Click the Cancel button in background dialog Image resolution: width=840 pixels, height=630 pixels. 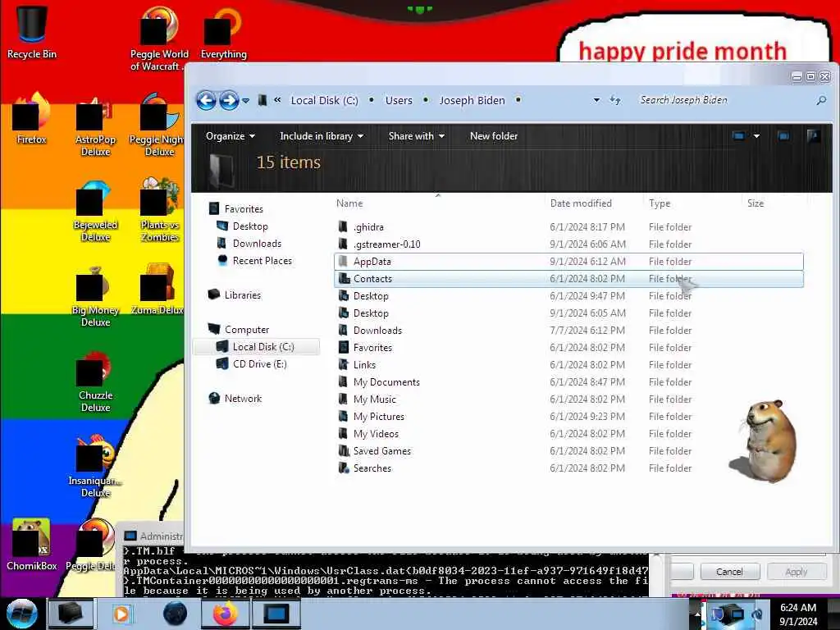(x=729, y=572)
